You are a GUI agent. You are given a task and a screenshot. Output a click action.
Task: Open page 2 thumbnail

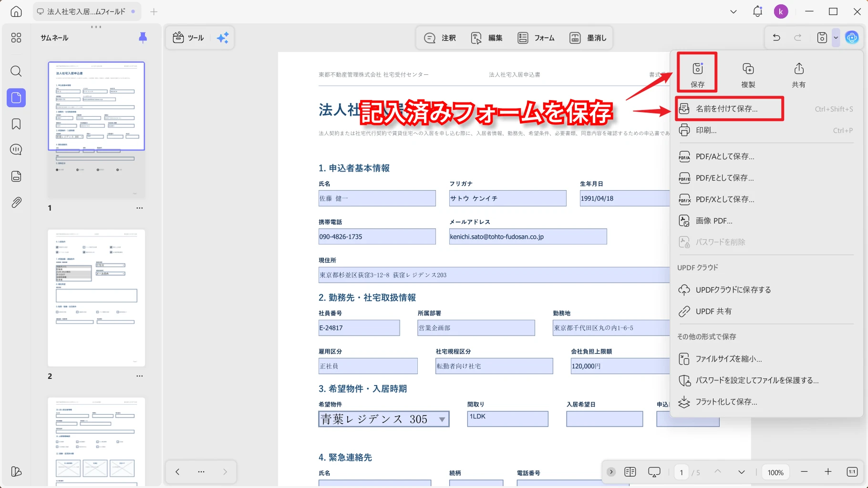coord(96,298)
